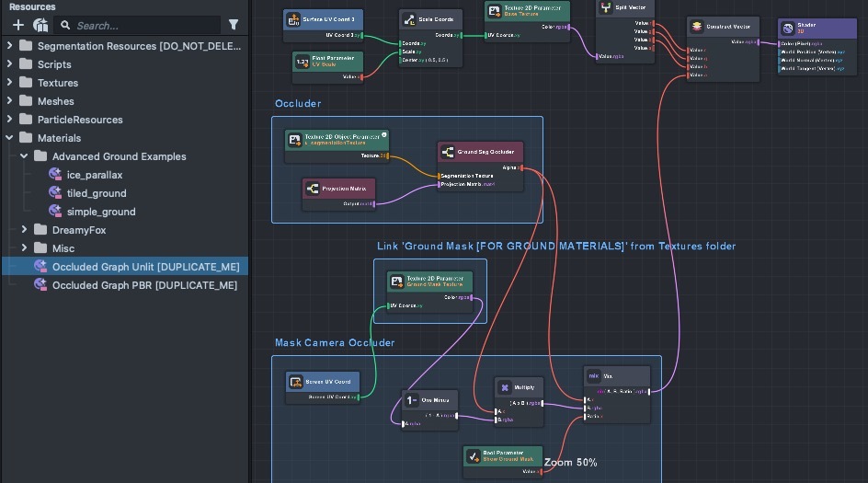Image resolution: width=868 pixels, height=483 pixels.
Task: Collapse the Advanced Ground Examples folder
Action: click(x=25, y=156)
